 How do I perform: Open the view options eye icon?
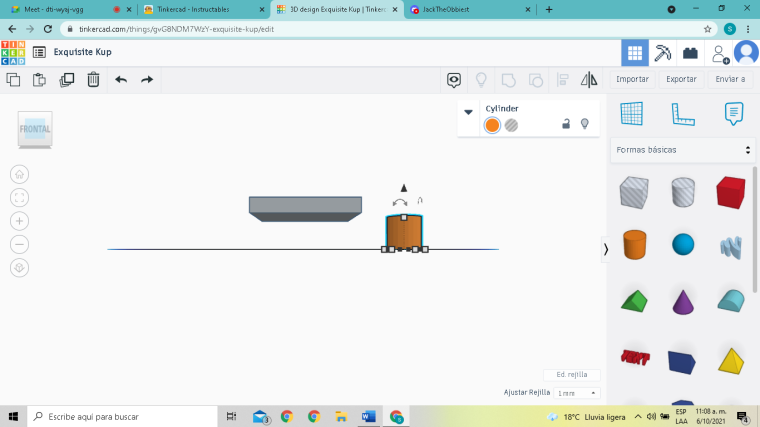pos(454,80)
